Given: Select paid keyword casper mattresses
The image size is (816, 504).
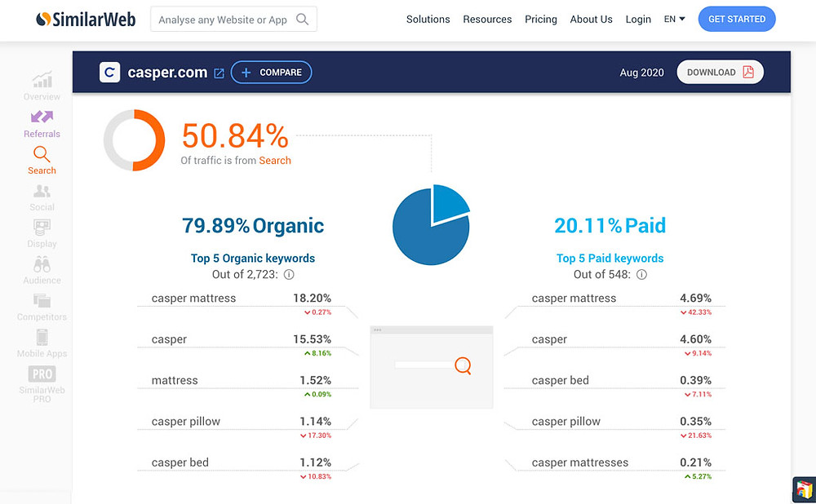Looking at the screenshot, I should (x=580, y=462).
